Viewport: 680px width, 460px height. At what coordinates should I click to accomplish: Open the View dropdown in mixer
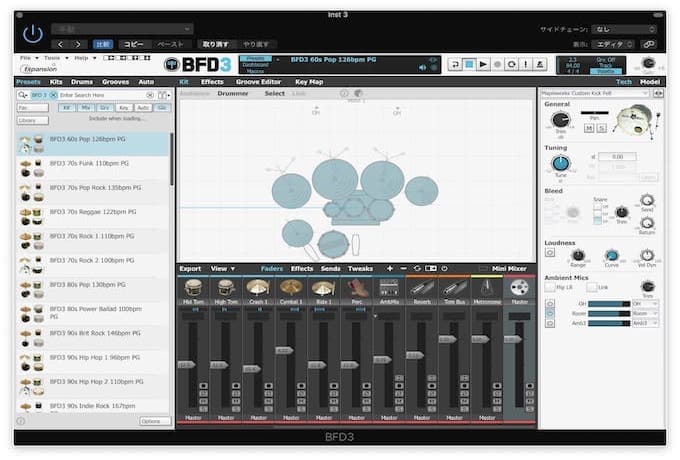tap(222, 269)
